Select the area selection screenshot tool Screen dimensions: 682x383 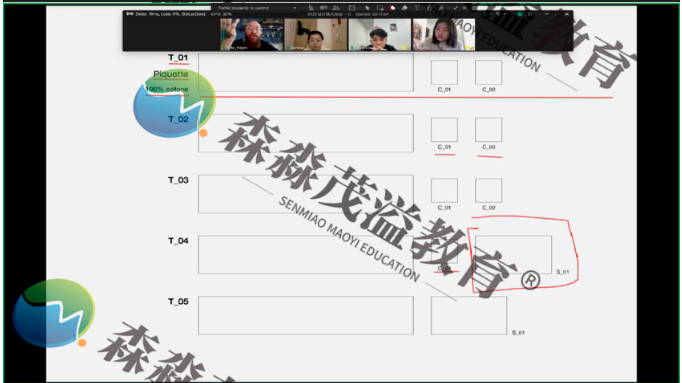coord(380,8)
